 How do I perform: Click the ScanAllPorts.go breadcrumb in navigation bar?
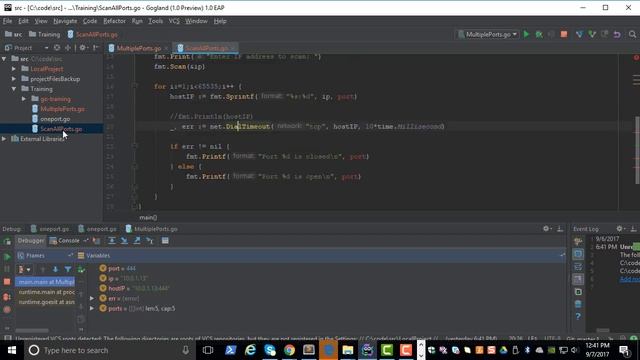93,34
